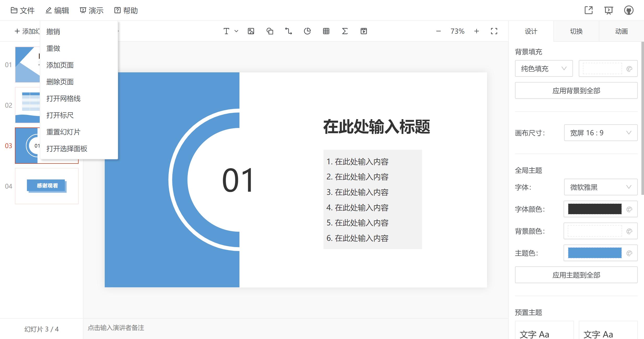The height and width of the screenshot is (339, 644).
Task: Click the formula (Σ) insert icon
Action: [x=345, y=31]
